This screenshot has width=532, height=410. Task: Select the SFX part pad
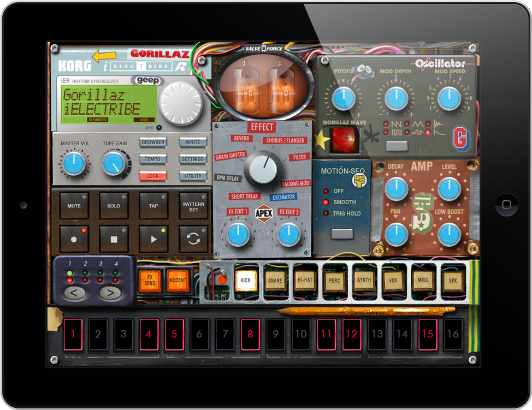tap(453, 281)
